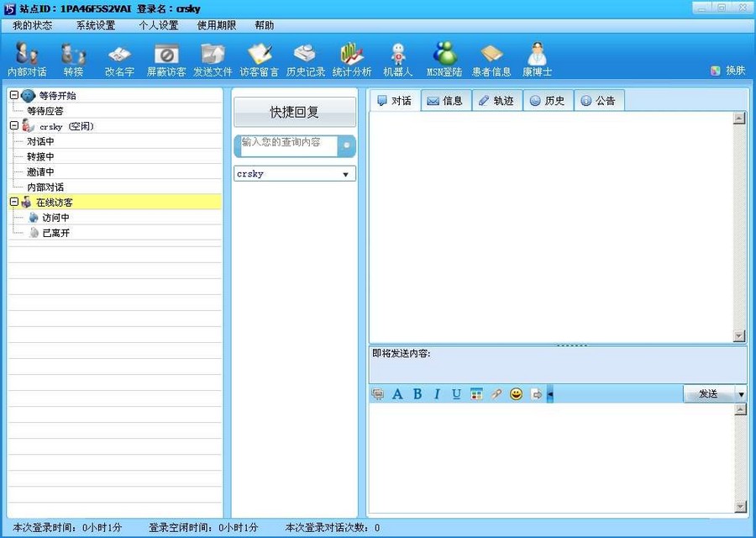Switch to the 轨迹 tab
Screen dimensions: 756x538
[497, 100]
